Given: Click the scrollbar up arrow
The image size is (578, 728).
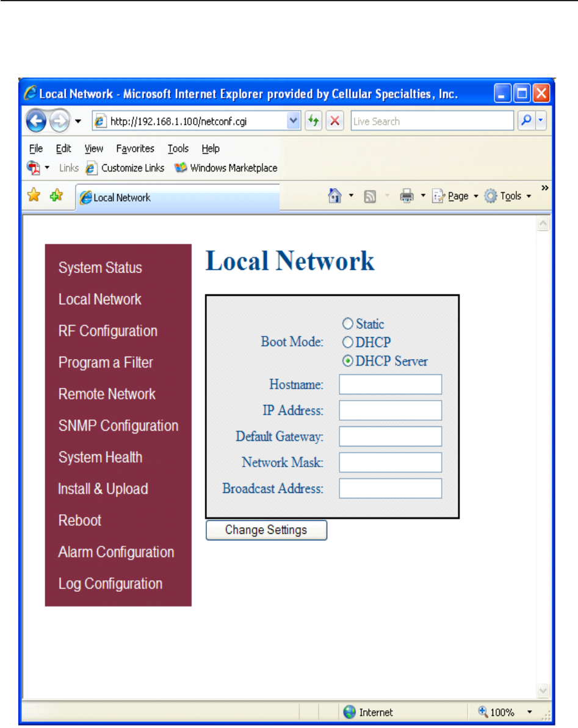Looking at the screenshot, I should pos(543,224).
